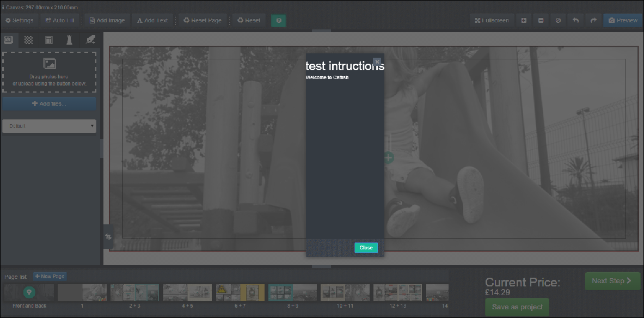644x318 pixels.
Task: Click the reset zoom circle-slash icon
Action: pos(558,21)
